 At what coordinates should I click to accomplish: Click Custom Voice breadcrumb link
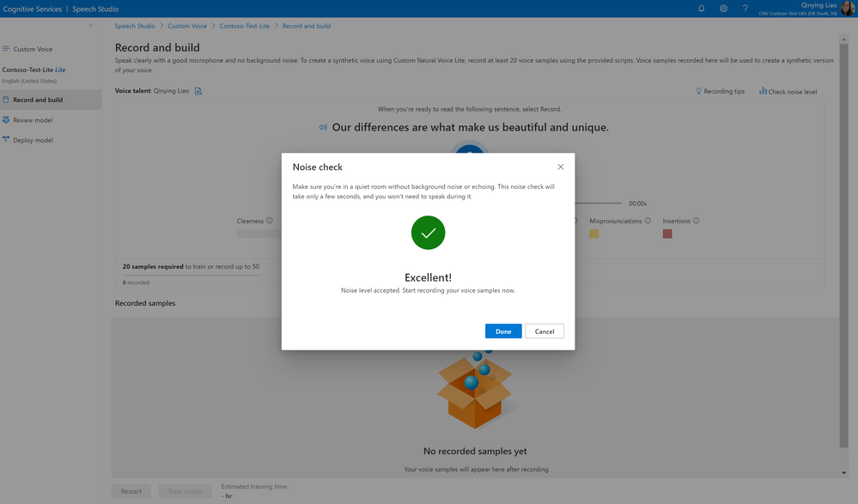tap(187, 26)
